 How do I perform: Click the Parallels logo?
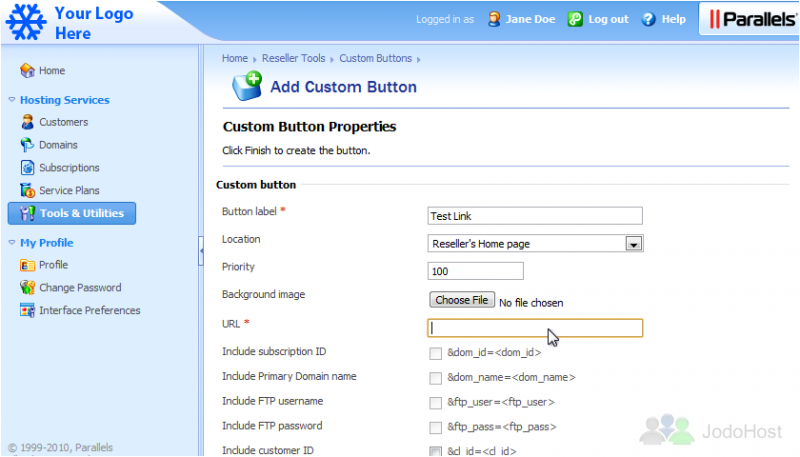pyautogui.click(x=752, y=19)
